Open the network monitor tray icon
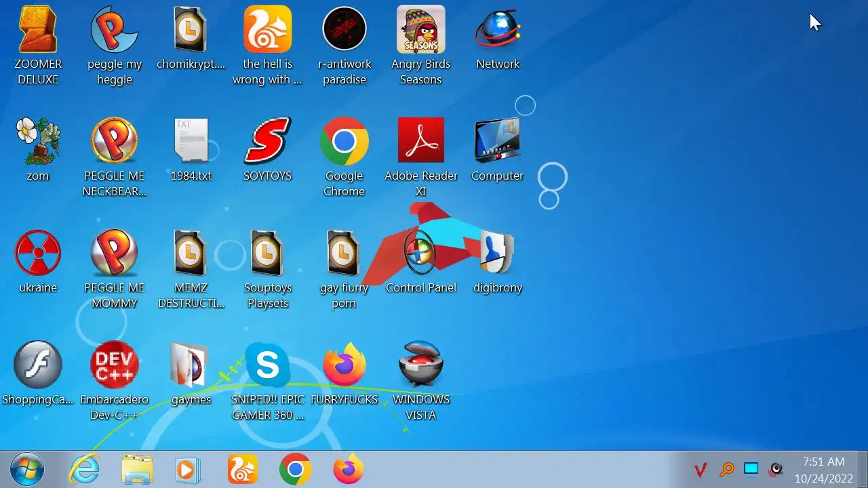This screenshot has height=488, width=868. (x=751, y=469)
